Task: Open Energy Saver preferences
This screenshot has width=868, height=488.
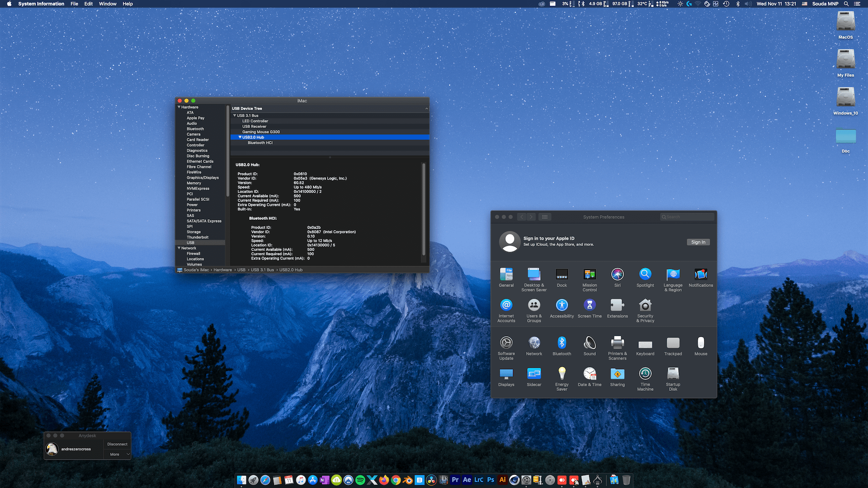Action: 561,374
